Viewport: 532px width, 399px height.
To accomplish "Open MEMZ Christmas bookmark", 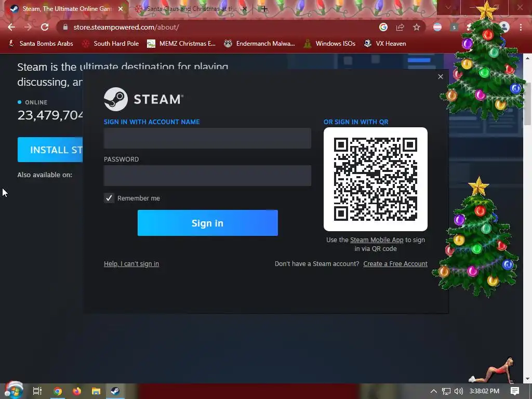I will pos(181,44).
